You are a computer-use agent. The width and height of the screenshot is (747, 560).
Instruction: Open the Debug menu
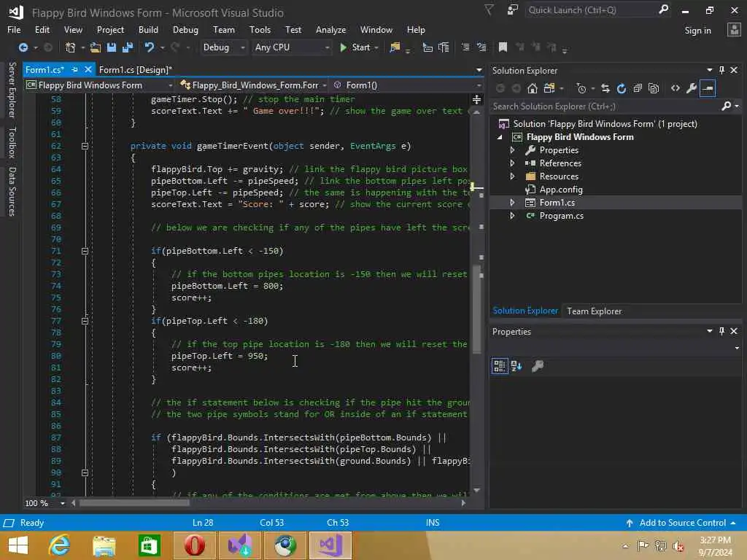pos(185,29)
